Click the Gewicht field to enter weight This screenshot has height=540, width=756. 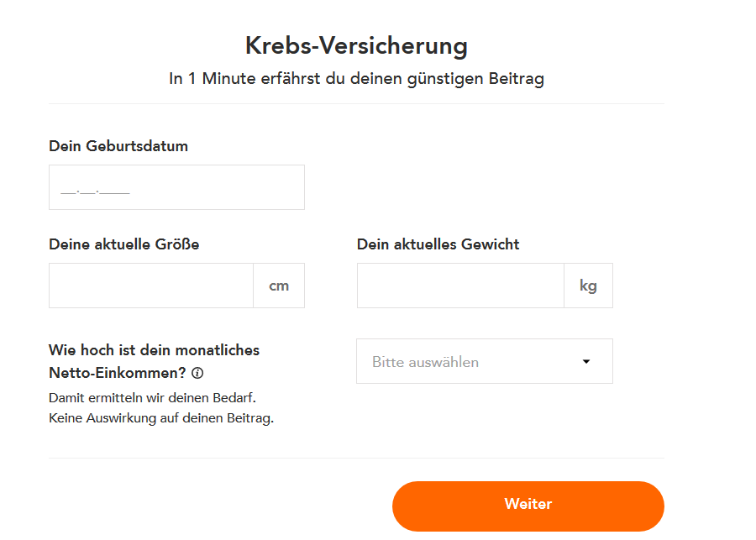[x=460, y=285]
